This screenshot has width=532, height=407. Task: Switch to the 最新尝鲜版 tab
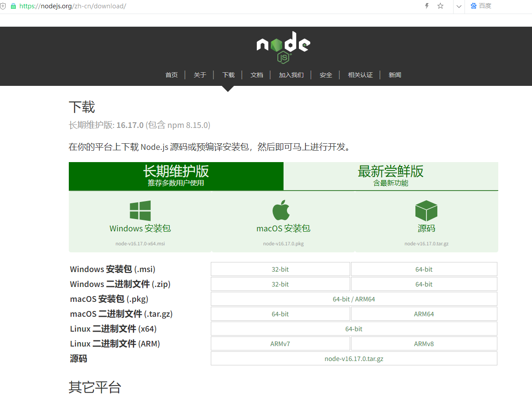(391, 176)
